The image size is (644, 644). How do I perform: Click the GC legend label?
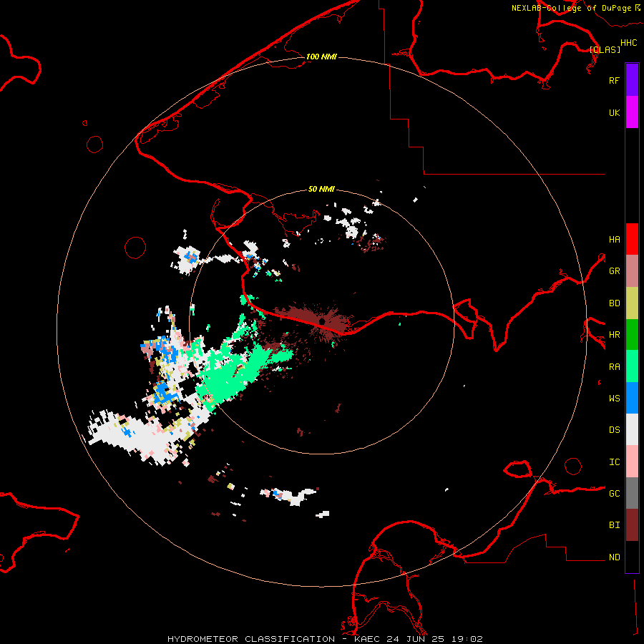614,494
